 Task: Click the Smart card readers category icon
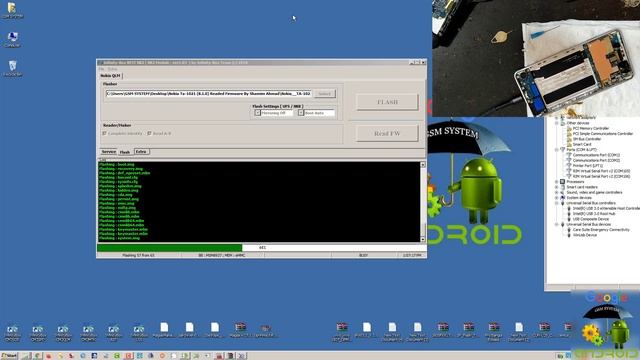(563, 187)
